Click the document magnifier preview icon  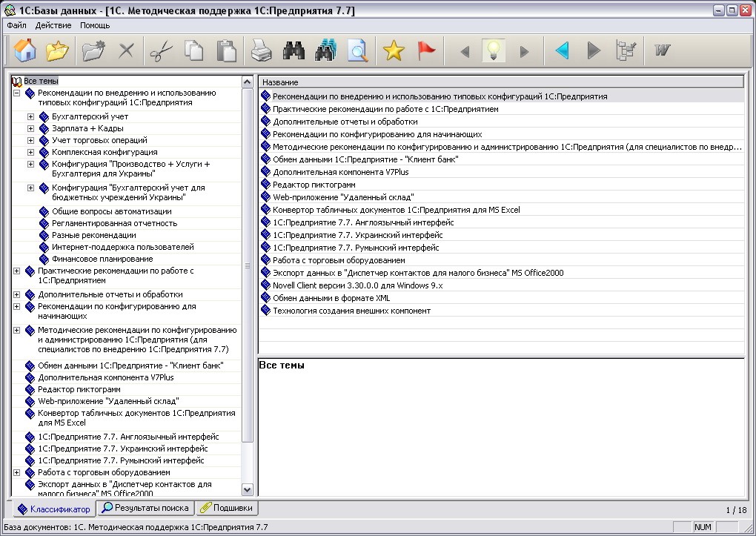[x=358, y=50]
